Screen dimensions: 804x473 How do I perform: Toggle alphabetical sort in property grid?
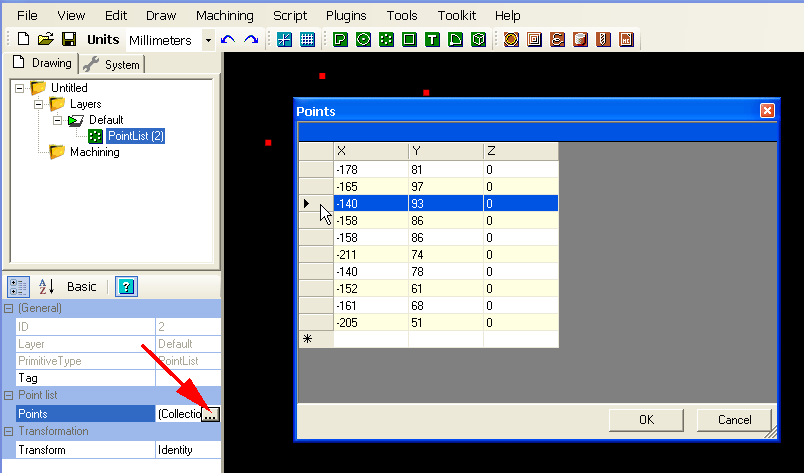coord(46,287)
